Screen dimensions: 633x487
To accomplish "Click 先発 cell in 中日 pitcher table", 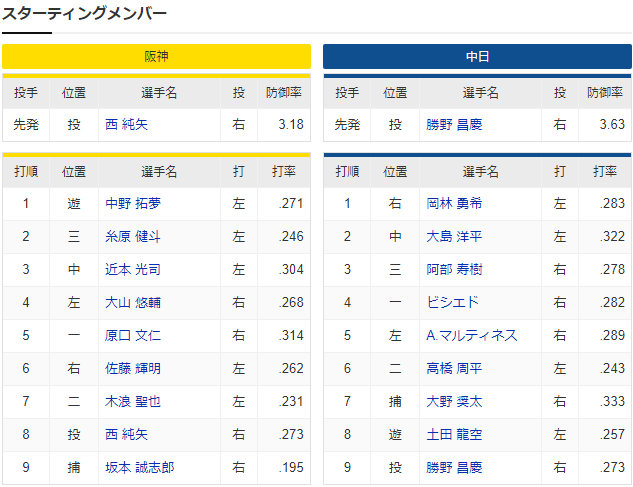I will [x=347, y=124].
